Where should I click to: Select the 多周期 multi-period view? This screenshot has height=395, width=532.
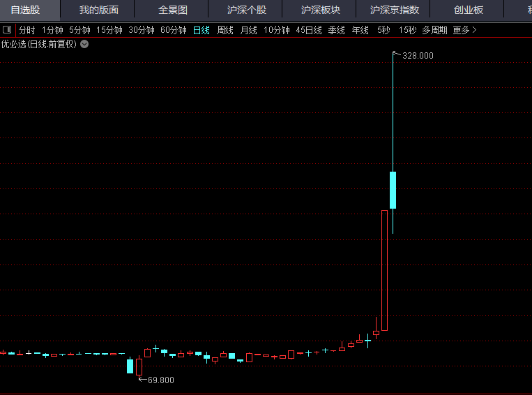tap(435, 30)
